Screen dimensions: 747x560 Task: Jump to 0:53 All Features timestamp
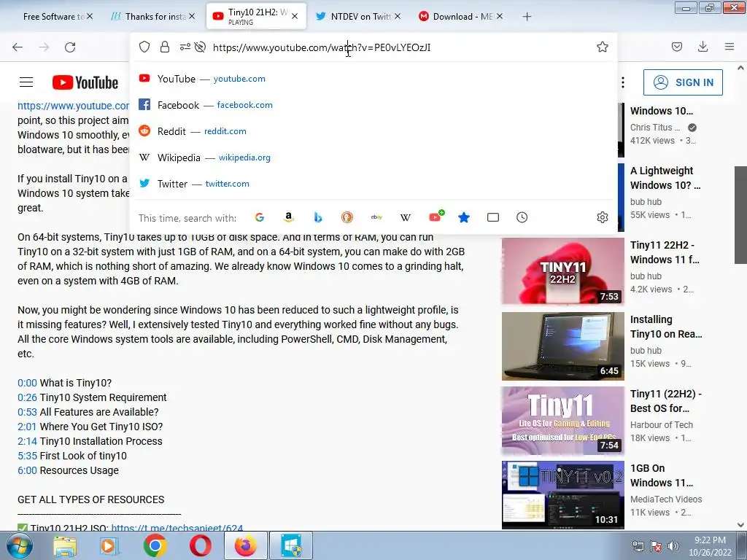click(27, 412)
